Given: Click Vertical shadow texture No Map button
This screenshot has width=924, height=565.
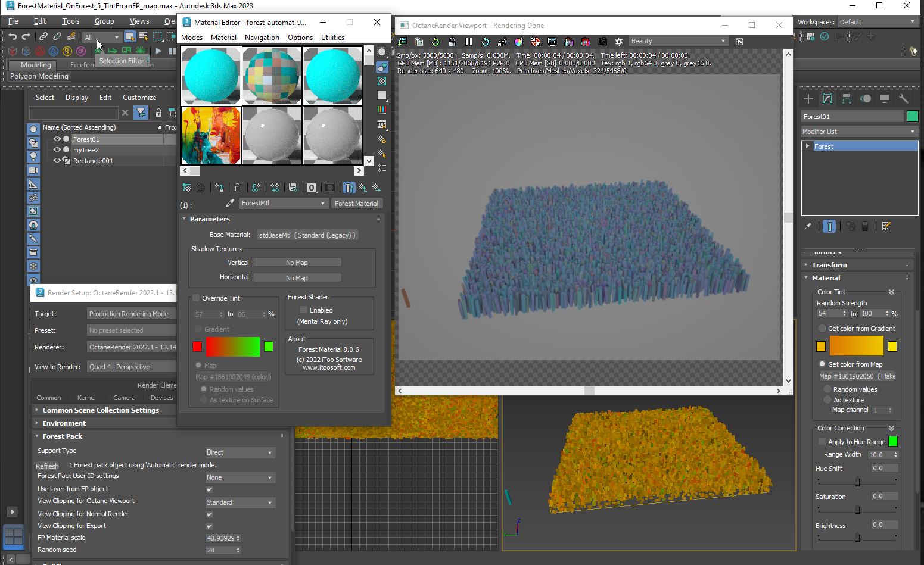Looking at the screenshot, I should tap(297, 263).
